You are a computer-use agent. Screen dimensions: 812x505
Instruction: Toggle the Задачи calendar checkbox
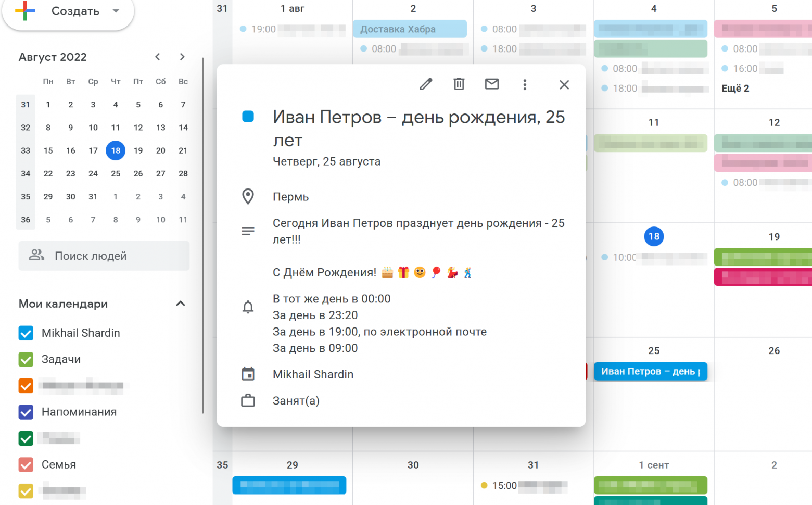coord(26,359)
